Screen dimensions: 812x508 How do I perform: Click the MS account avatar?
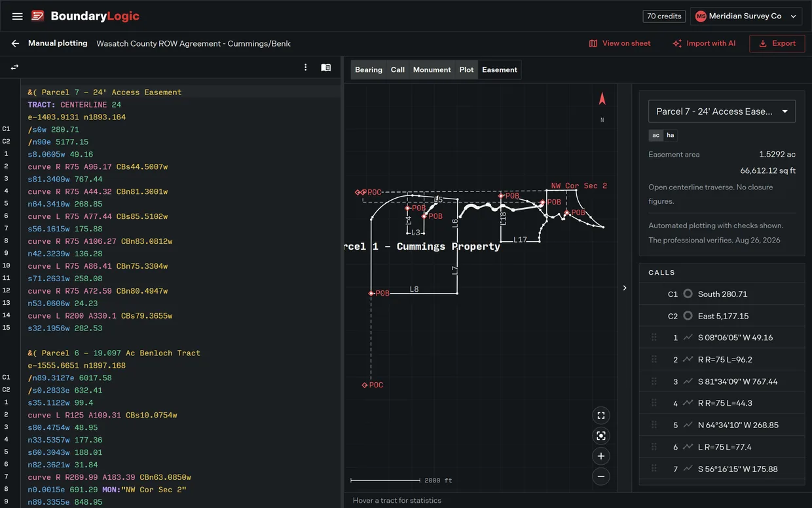[701, 16]
